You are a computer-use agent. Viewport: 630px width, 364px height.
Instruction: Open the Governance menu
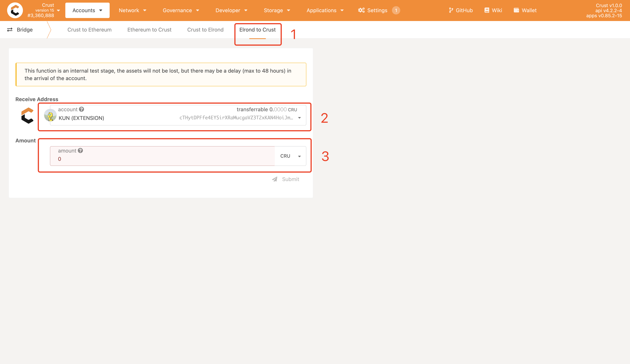(181, 10)
